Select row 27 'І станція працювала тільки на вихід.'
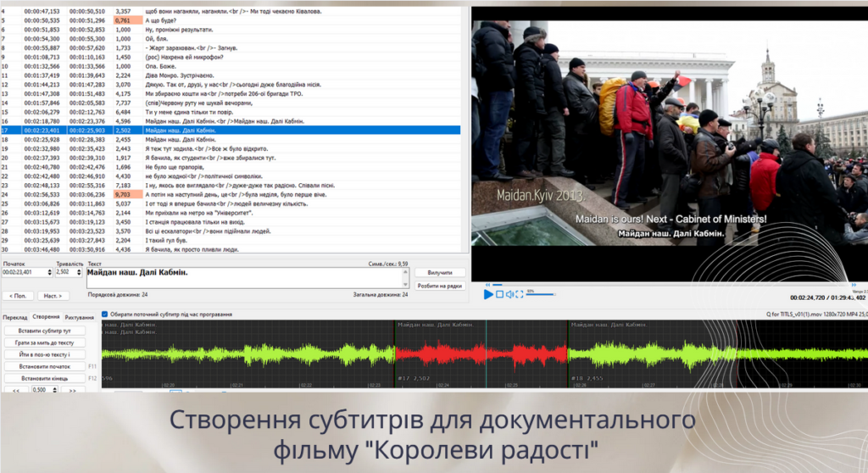Image resolution: width=868 pixels, height=473 pixels. tap(231, 222)
